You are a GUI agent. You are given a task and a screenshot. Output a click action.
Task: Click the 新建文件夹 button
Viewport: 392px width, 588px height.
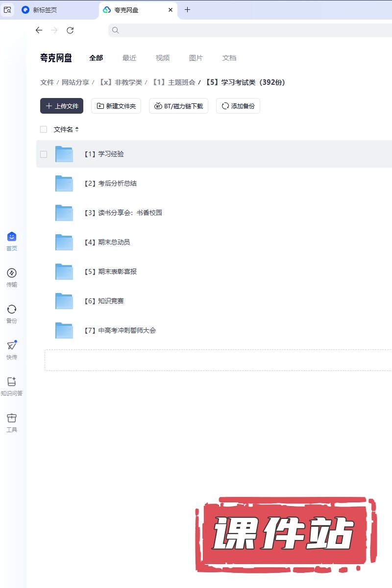(x=116, y=106)
